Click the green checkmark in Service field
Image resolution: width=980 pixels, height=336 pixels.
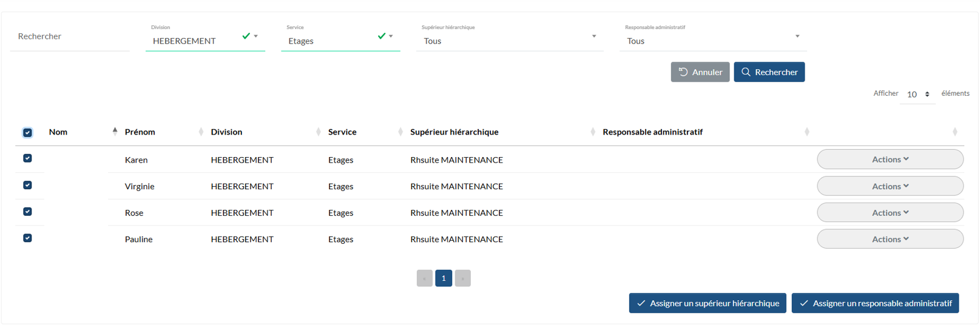click(382, 36)
